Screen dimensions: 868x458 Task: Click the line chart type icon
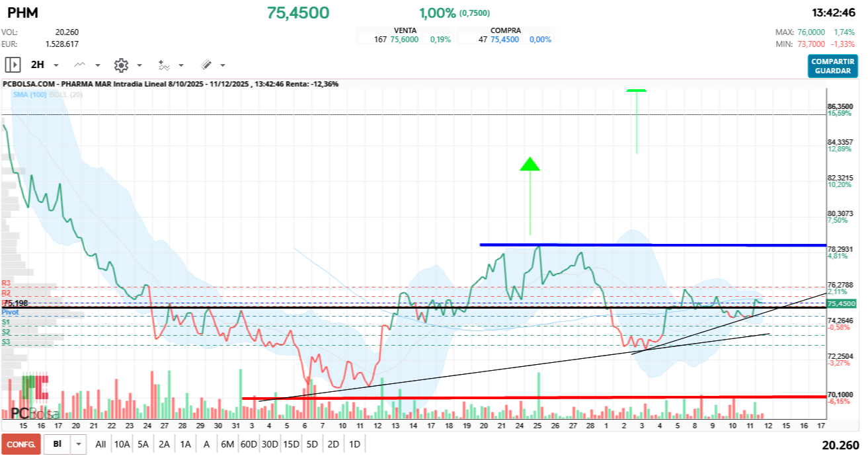pyautogui.click(x=81, y=65)
